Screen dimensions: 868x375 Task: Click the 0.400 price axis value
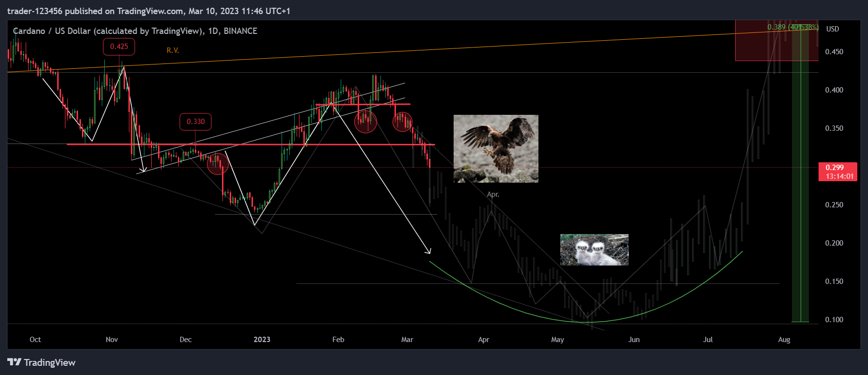tap(834, 90)
